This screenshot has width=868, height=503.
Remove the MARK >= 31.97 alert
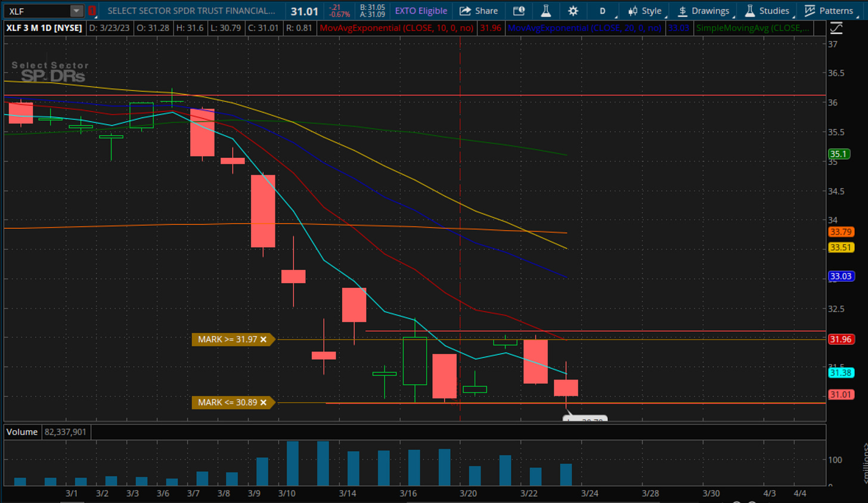coord(263,339)
